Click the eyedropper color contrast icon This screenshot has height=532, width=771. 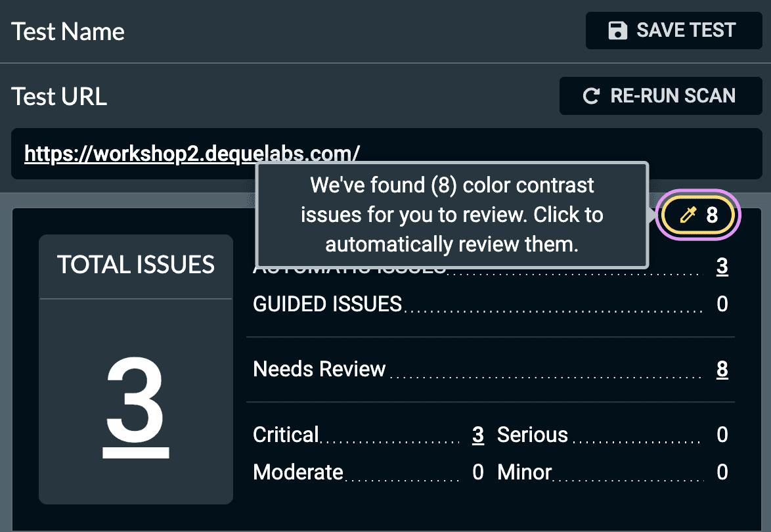(688, 215)
